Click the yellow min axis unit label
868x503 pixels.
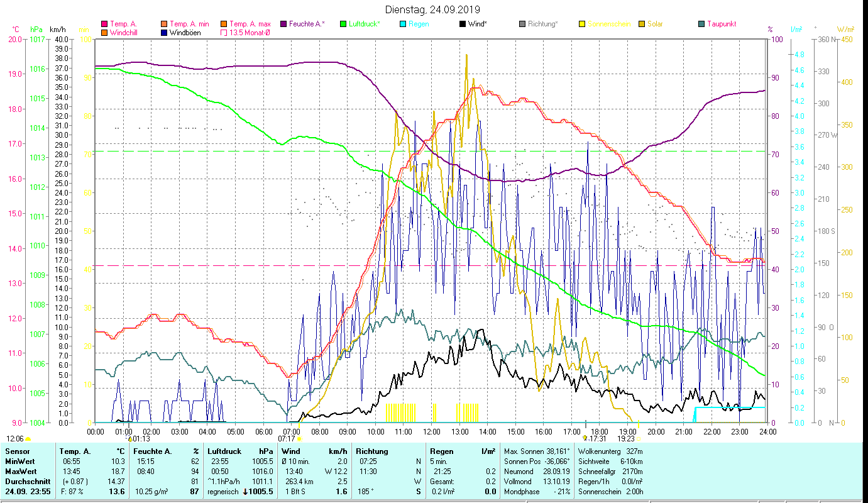(x=83, y=29)
